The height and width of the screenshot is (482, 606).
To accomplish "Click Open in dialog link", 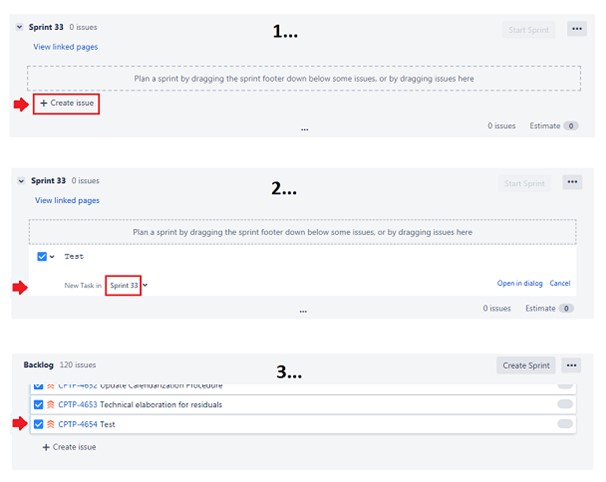I will click(519, 283).
